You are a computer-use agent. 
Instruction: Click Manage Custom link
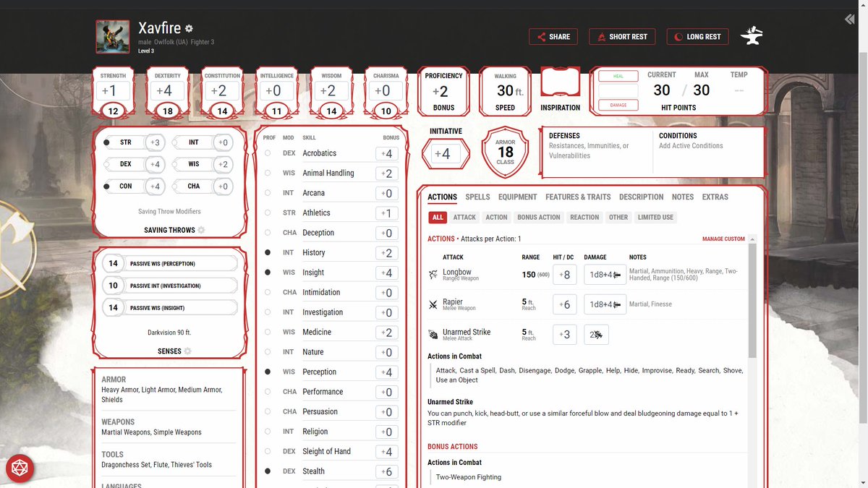coord(723,239)
